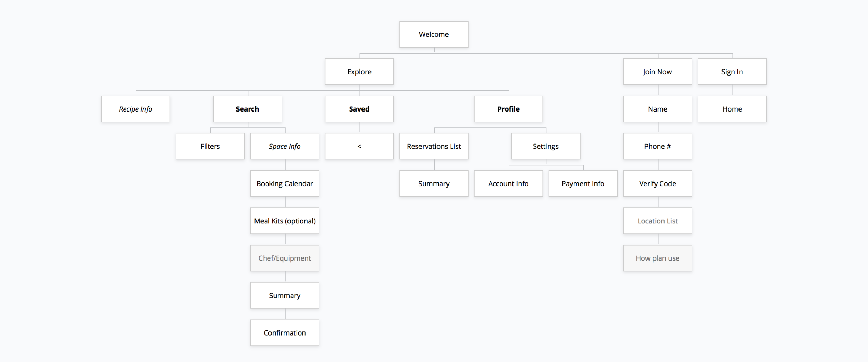Click the italic Recipe Info node
Viewport: 868px width, 362px height.
(135, 109)
